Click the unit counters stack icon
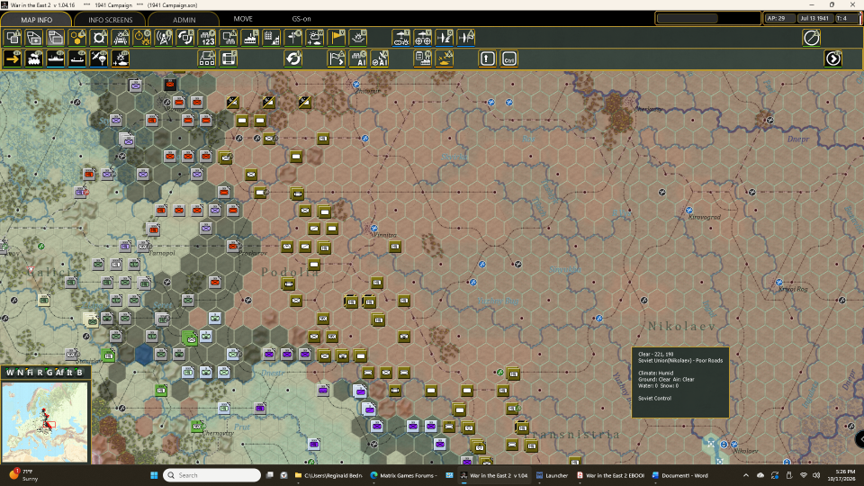864x486 pixels. tap(13, 38)
